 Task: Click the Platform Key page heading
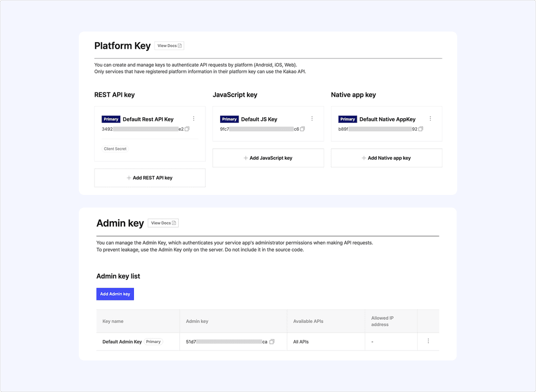[x=122, y=46]
